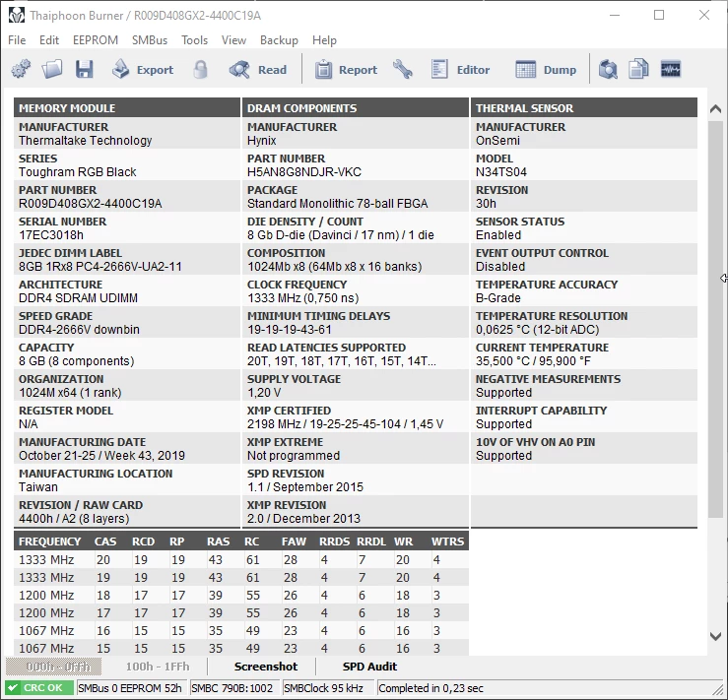
Task: Click the scrollbar down arrow
Action: 715,636
